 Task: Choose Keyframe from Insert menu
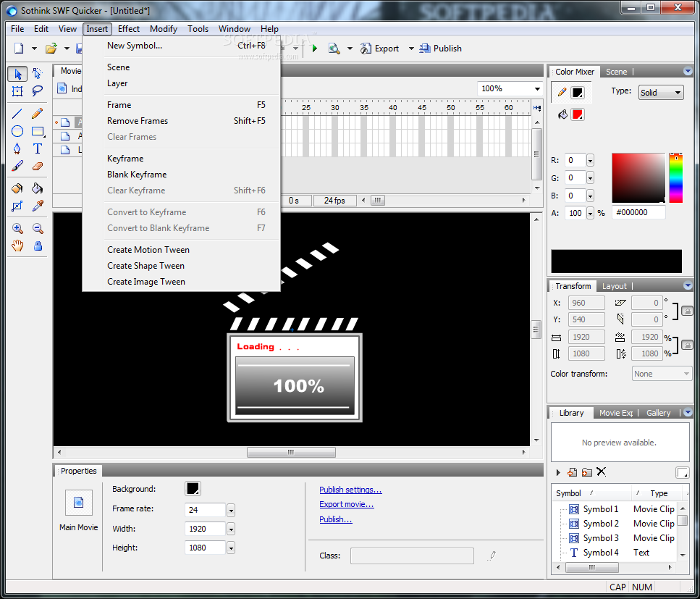(181, 159)
